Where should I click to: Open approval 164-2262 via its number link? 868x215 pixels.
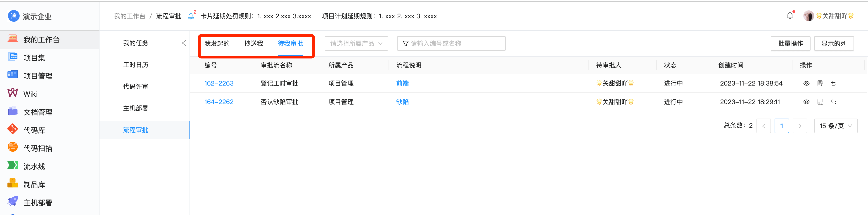click(219, 102)
